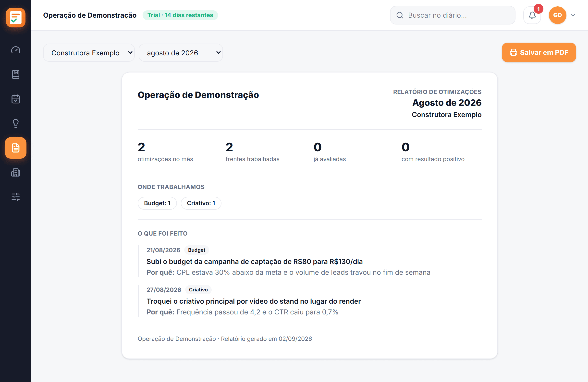The image size is (588, 382).
Task: Select the active reports document icon
Action: pyautogui.click(x=16, y=148)
